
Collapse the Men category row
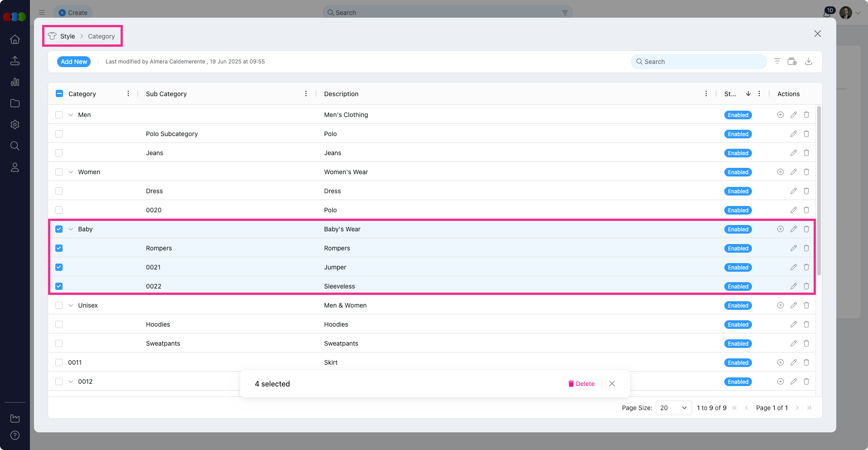[x=71, y=115]
